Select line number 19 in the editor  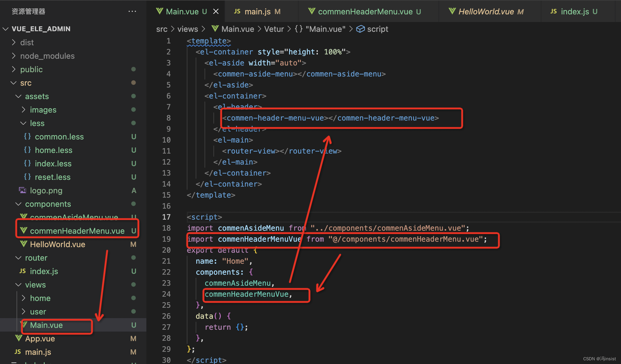pos(166,239)
